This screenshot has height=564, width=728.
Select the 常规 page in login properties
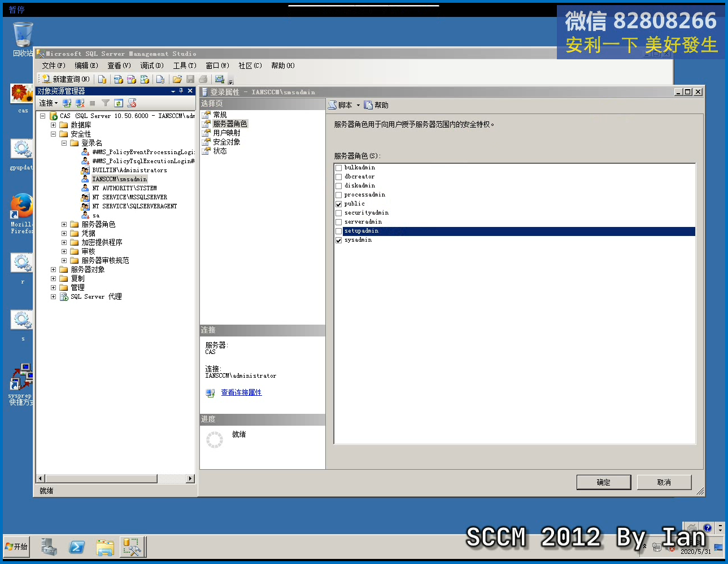220,115
